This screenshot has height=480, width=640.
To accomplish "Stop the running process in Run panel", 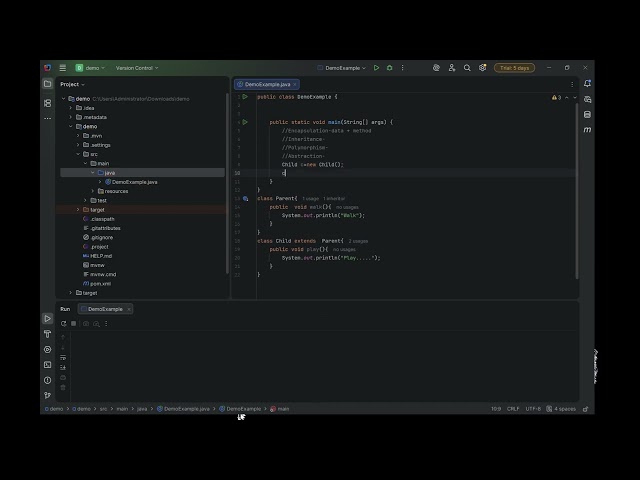I will tap(73, 324).
